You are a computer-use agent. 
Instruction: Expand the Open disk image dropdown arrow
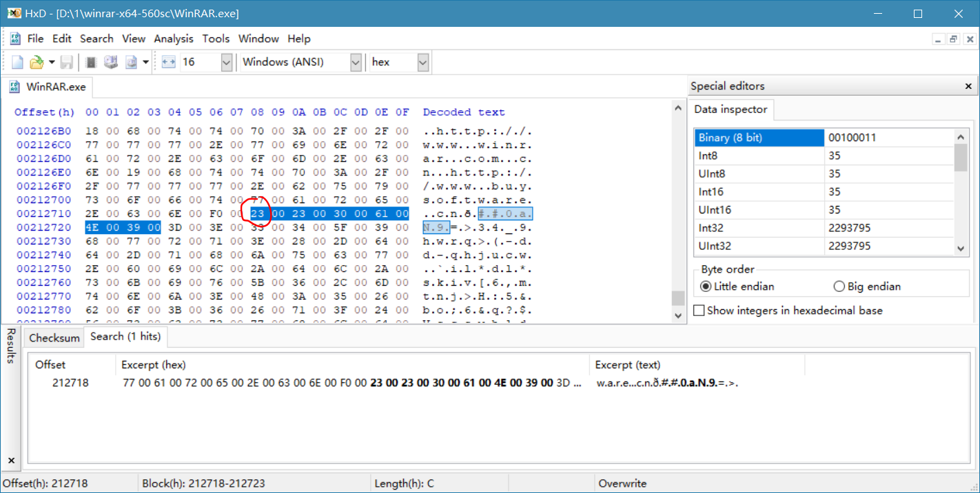(145, 62)
